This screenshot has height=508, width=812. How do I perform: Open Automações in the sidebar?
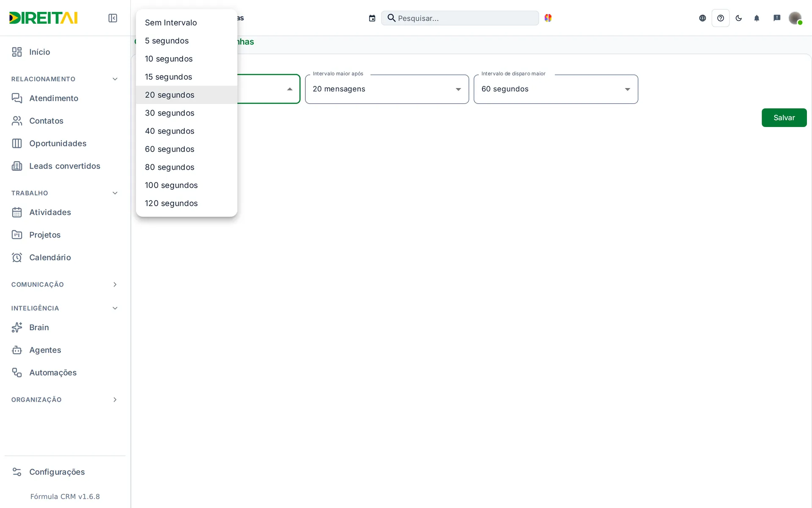pos(65,373)
